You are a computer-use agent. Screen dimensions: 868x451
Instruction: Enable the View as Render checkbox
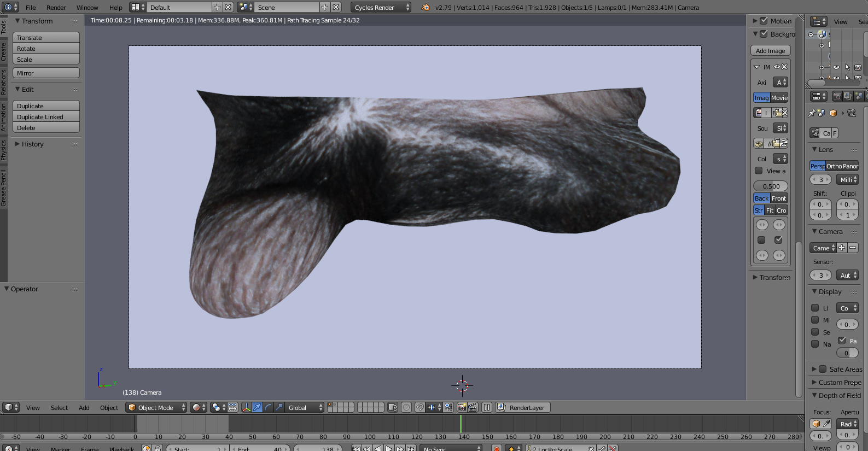pyautogui.click(x=759, y=171)
